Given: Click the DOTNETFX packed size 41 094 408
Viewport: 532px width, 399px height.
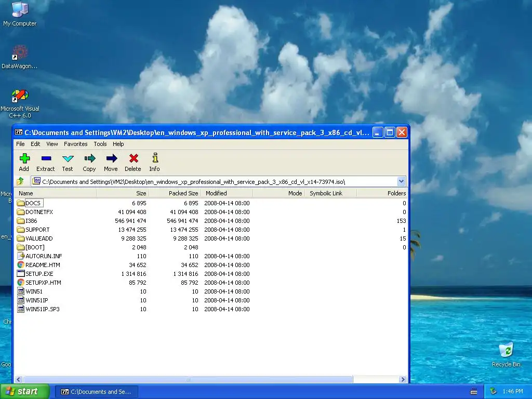Looking at the screenshot, I should [x=184, y=212].
